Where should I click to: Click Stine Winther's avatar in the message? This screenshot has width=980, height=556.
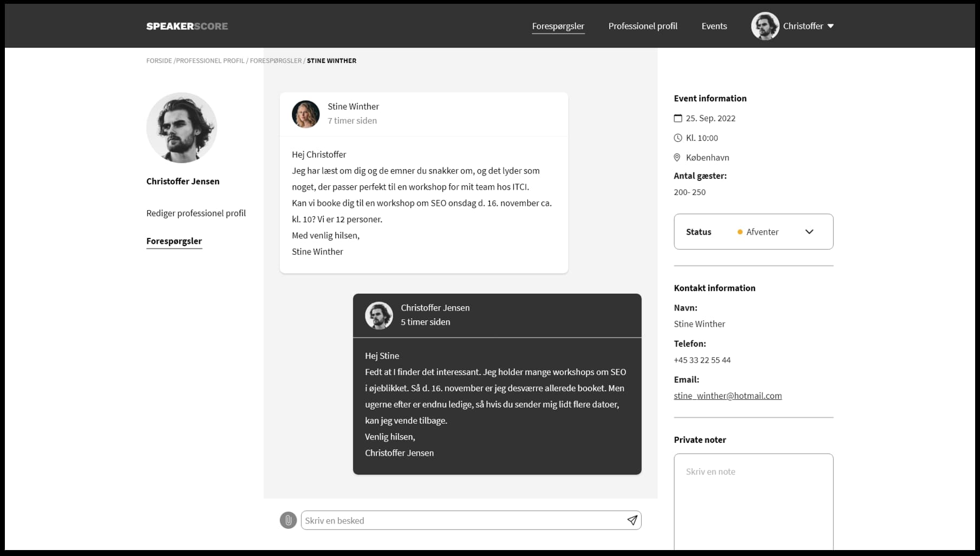pos(305,114)
